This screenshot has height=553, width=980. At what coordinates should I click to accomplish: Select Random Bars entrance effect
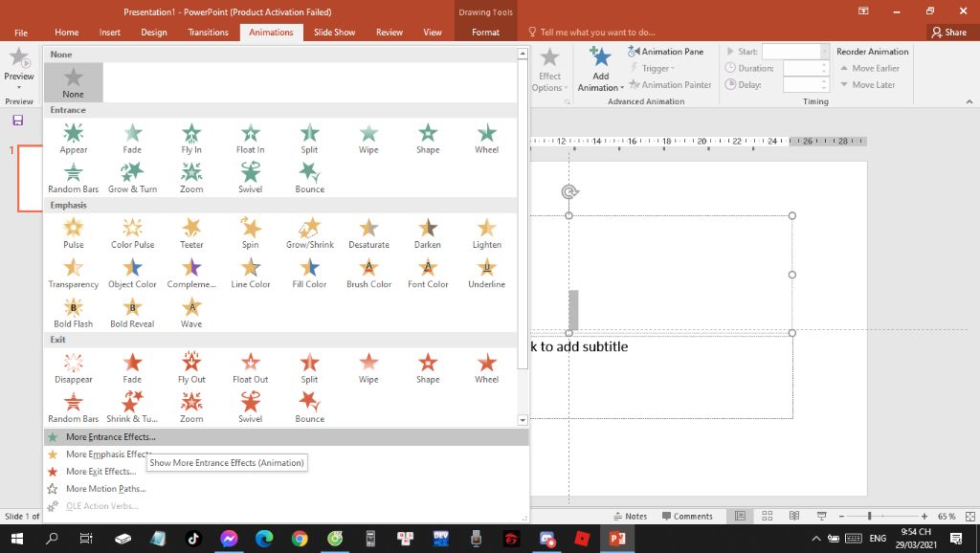pyautogui.click(x=73, y=177)
